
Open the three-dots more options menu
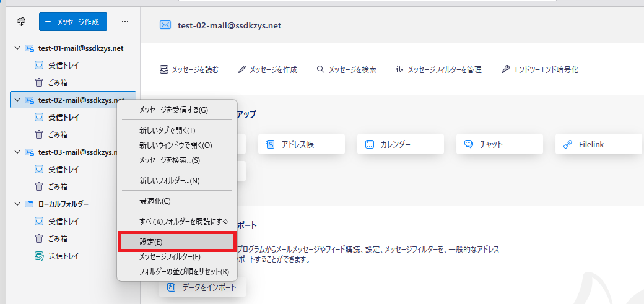pos(124,22)
